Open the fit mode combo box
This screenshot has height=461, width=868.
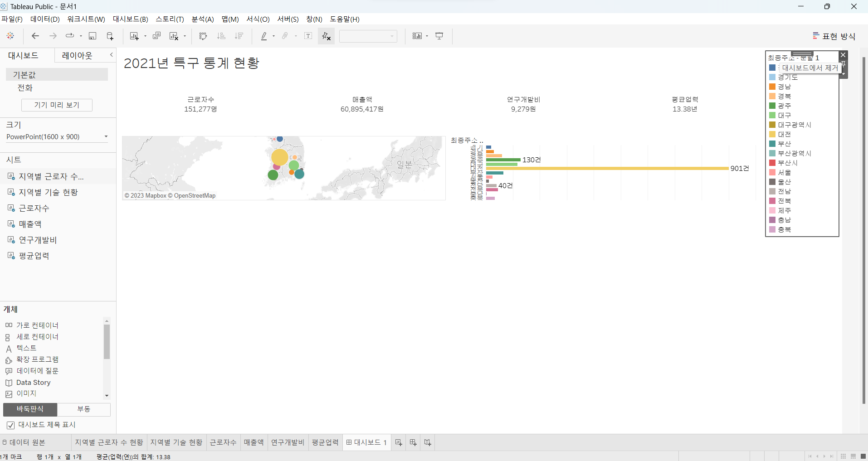click(368, 36)
